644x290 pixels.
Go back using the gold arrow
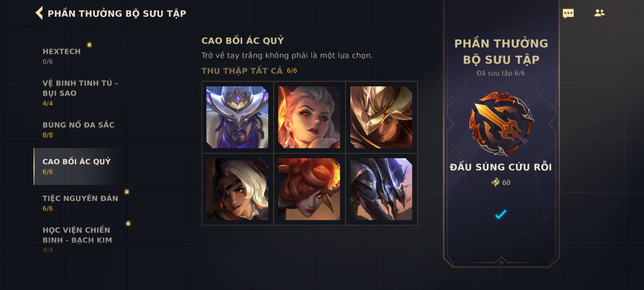coord(39,13)
